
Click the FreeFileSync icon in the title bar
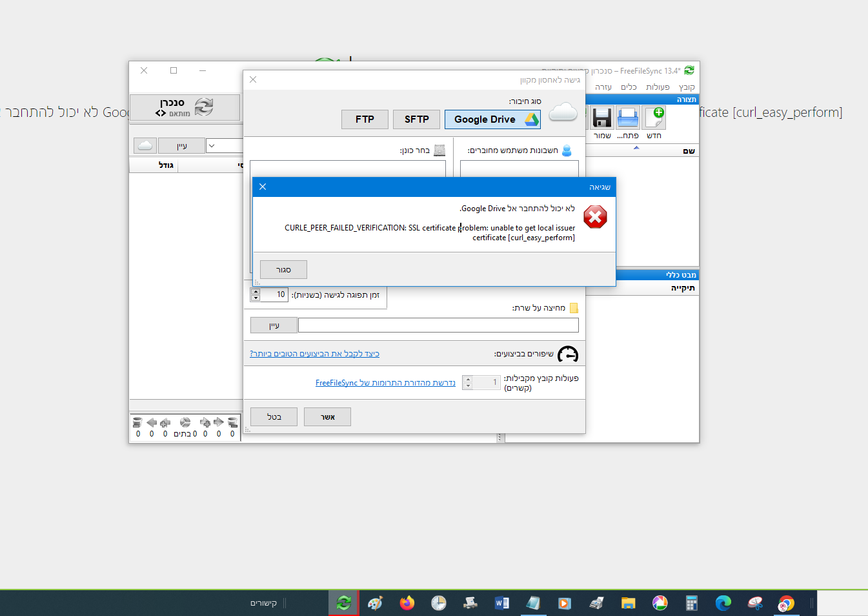(689, 70)
